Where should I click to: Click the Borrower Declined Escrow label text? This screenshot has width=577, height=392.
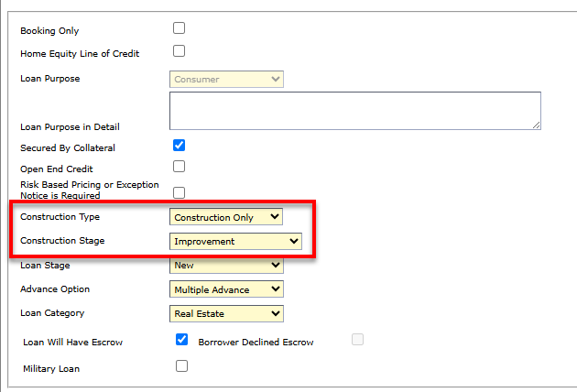(x=256, y=342)
